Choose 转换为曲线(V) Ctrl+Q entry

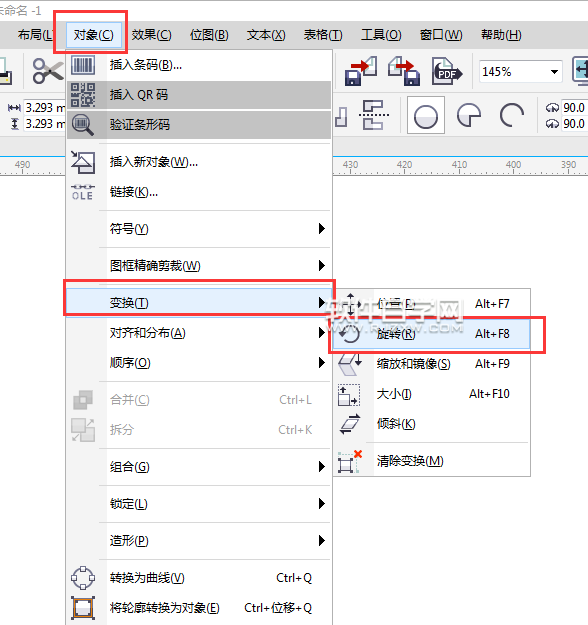[x=199, y=578]
